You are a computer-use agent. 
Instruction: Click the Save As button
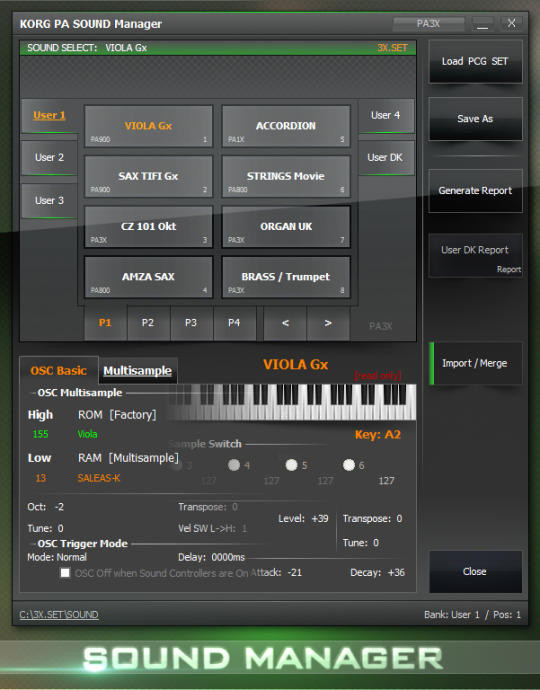tap(475, 119)
